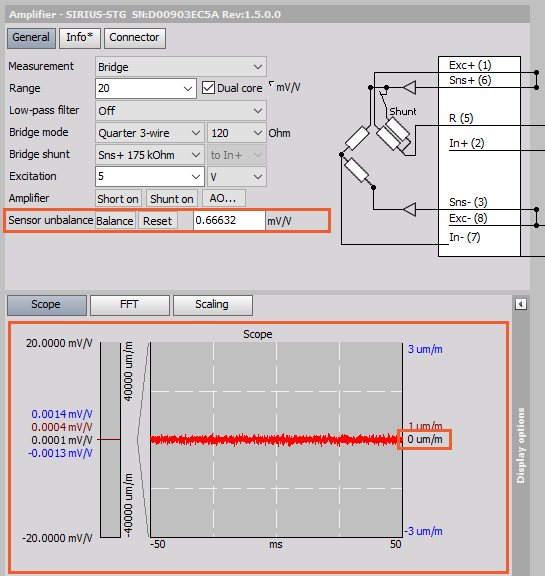Open the Scaling tab
The width and height of the screenshot is (545, 576).
[x=213, y=305]
